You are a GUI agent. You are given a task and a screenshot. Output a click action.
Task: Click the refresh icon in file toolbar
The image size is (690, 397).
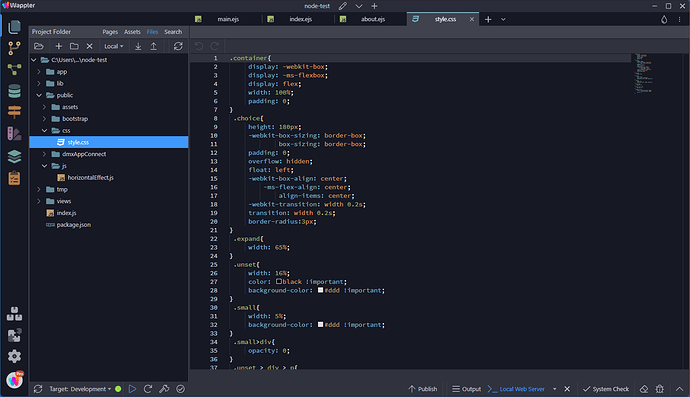pyautogui.click(x=178, y=46)
